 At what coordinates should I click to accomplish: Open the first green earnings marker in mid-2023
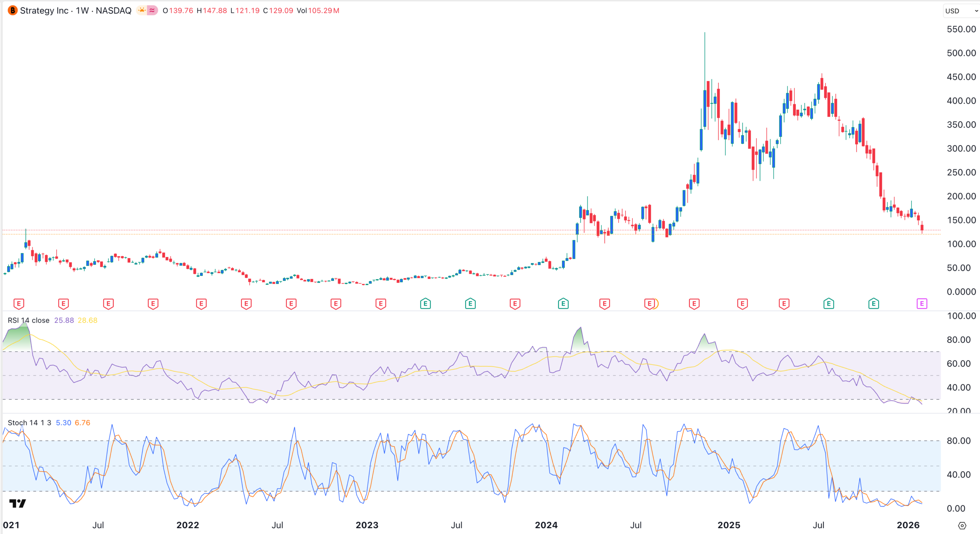point(425,304)
